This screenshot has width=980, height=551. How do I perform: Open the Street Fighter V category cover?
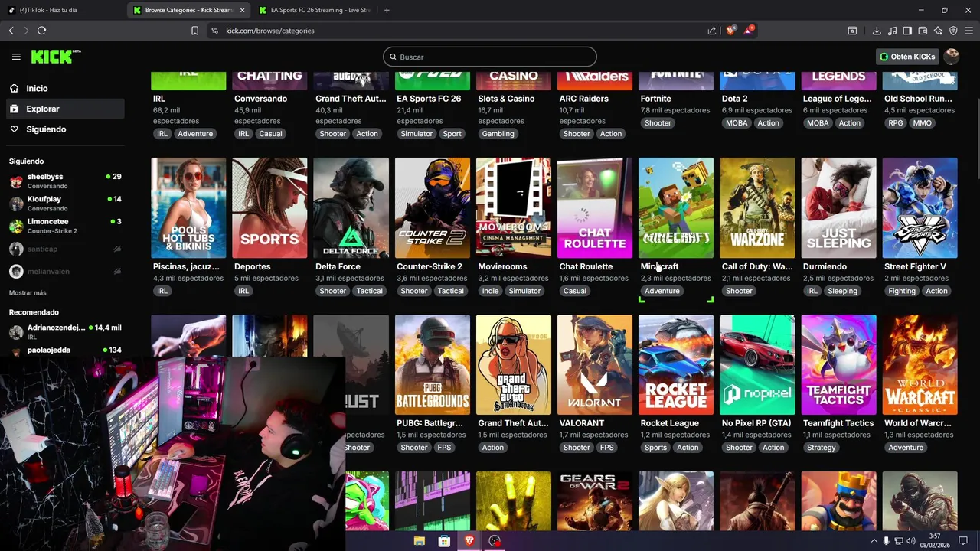920,207
